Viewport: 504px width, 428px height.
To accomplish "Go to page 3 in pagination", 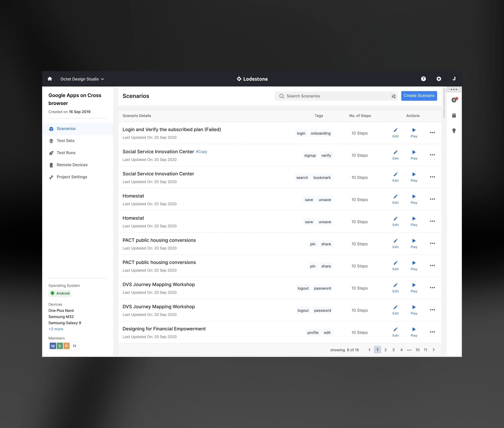I will [x=393, y=350].
